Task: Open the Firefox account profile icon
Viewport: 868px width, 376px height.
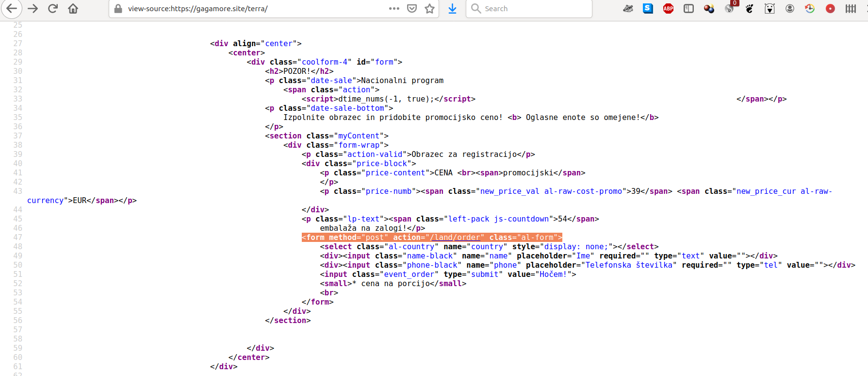Action: (790, 8)
